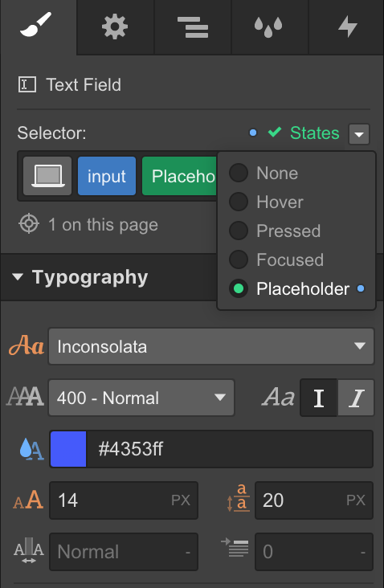Open the Inconsolata font family dropdown
This screenshot has width=384, height=588.
coord(211,346)
